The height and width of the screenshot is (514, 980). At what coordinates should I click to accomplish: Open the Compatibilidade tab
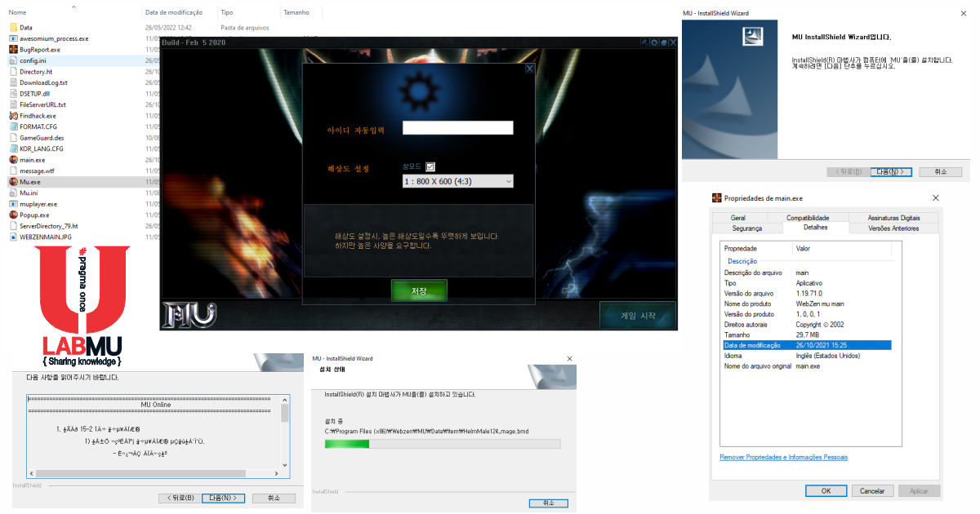pyautogui.click(x=808, y=218)
